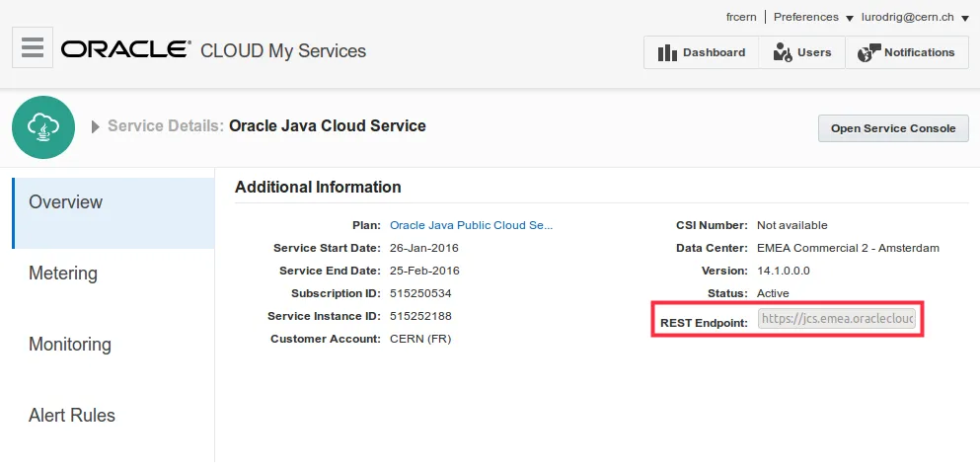Click the Oracle logo
The width and height of the screenshot is (980, 471).
pos(125,49)
